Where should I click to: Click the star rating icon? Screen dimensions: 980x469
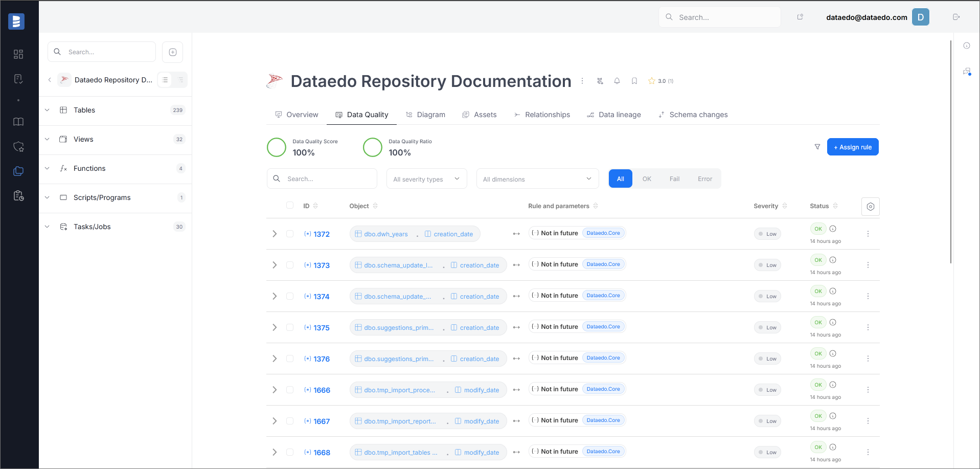651,81
